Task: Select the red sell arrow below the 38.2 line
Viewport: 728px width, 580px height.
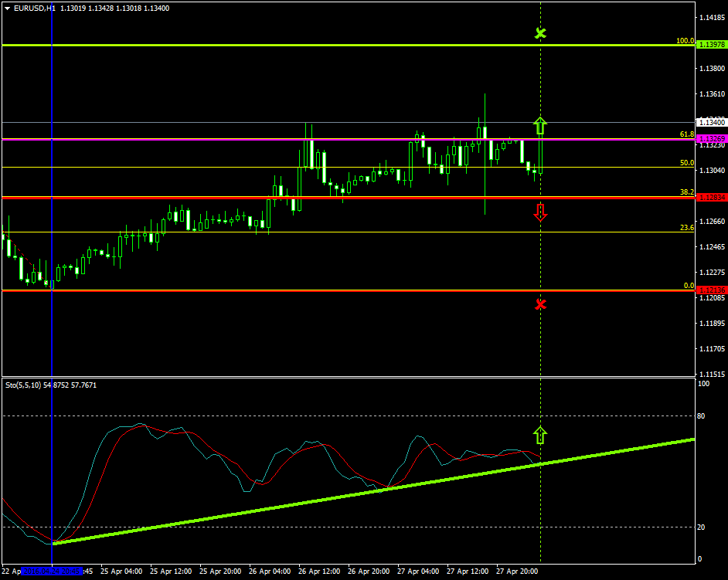Action: 540,212
